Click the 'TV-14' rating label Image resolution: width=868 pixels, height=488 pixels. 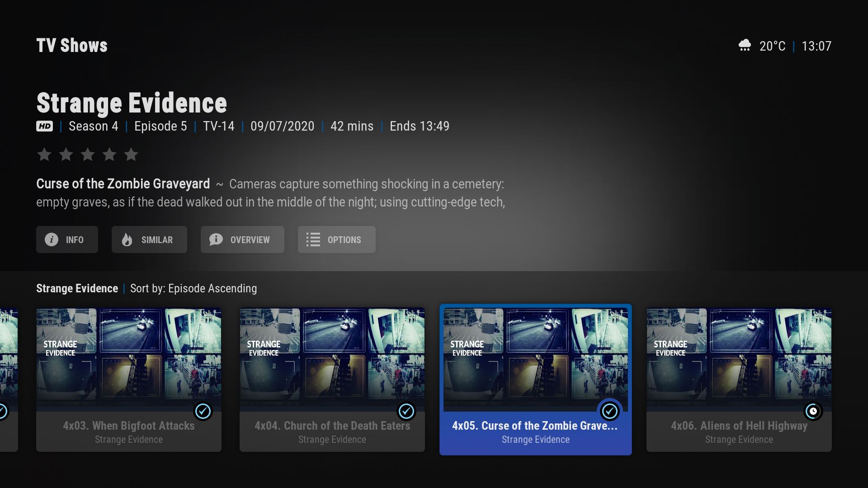coord(219,127)
